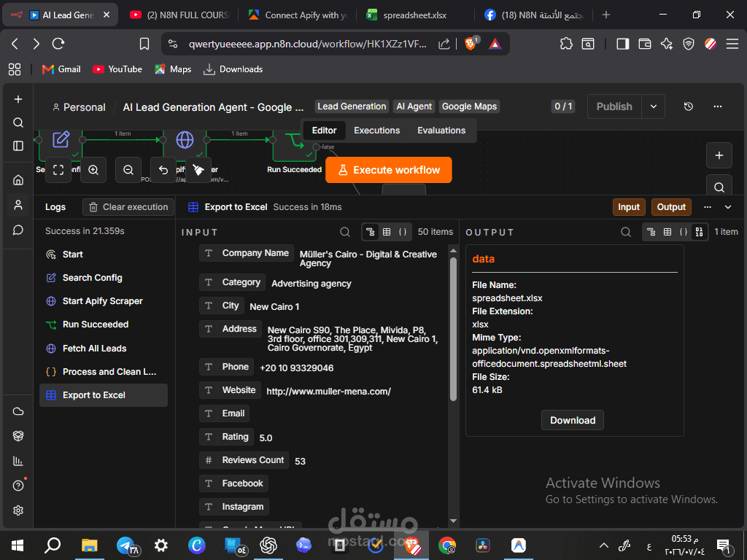Open workflow three-dot options menu
This screenshot has width=747, height=560.
coord(718,106)
